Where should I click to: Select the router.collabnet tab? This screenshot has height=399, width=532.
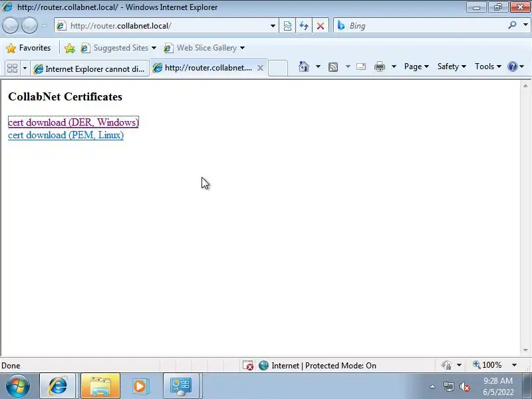(x=203, y=68)
